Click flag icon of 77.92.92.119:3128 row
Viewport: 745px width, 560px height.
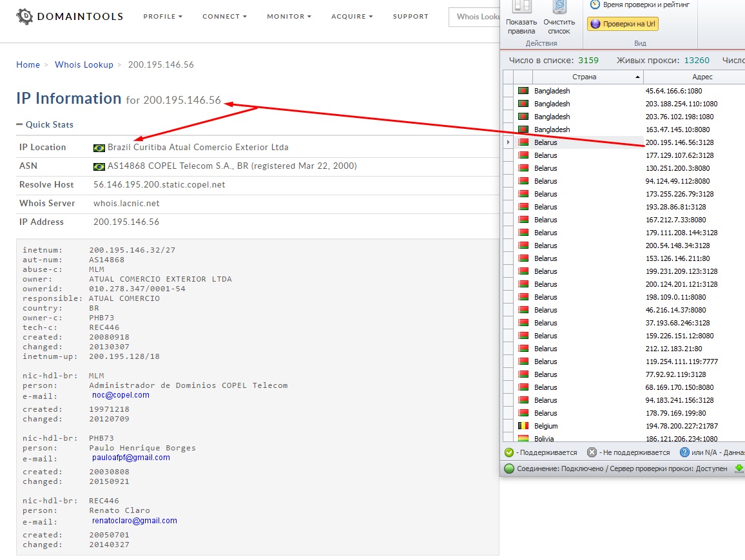coord(523,374)
